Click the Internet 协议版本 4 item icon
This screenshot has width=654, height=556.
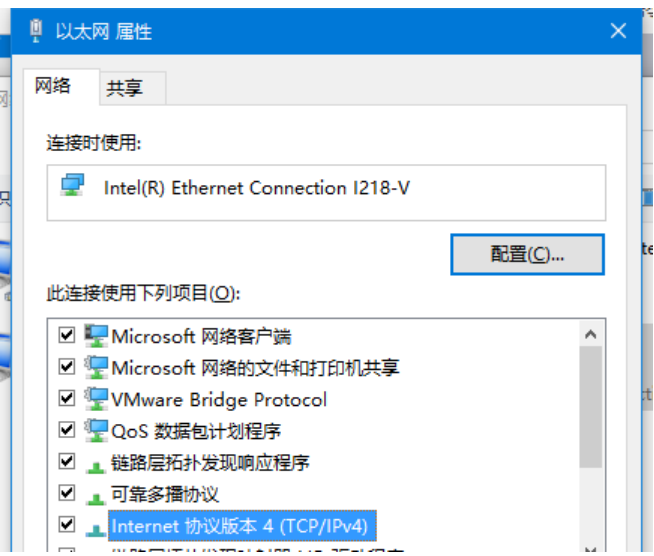click(x=96, y=530)
